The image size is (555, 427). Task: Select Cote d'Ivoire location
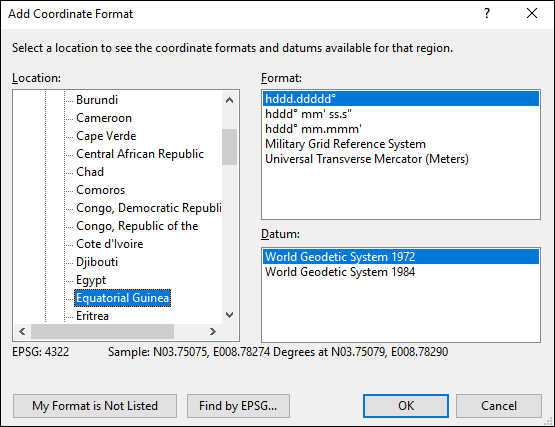pos(109,244)
